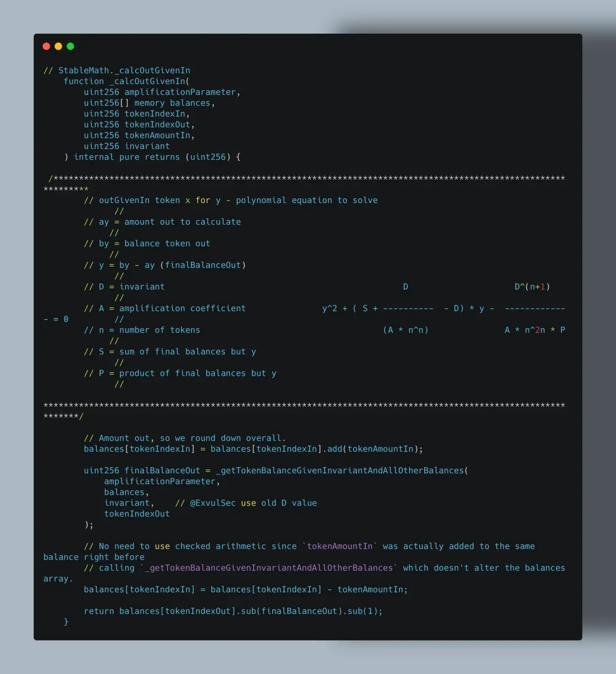This screenshot has height=674, width=616.
Task: Click the D^(n+1) formula term
Action: 532,287
